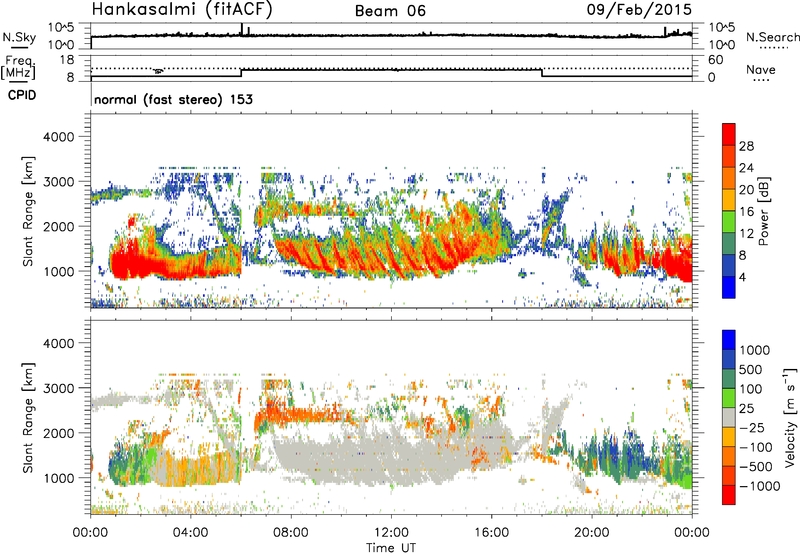Click the '16:00' time tick label

(491, 533)
